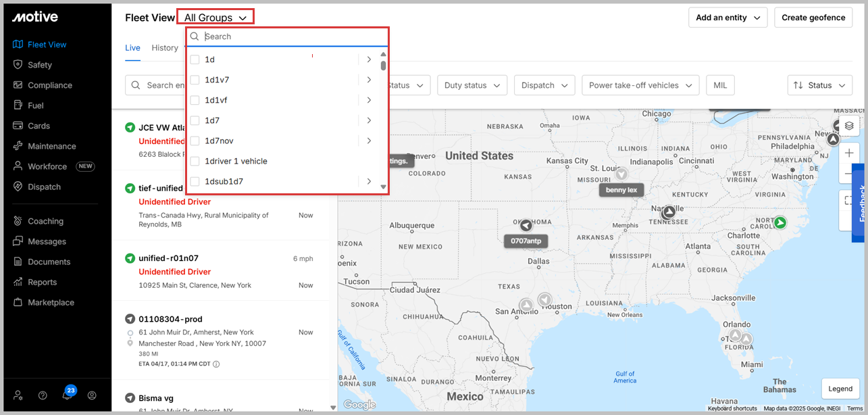Tick the 1d1v7 group checkbox
Screen dimensions: 868x415
tap(195, 80)
